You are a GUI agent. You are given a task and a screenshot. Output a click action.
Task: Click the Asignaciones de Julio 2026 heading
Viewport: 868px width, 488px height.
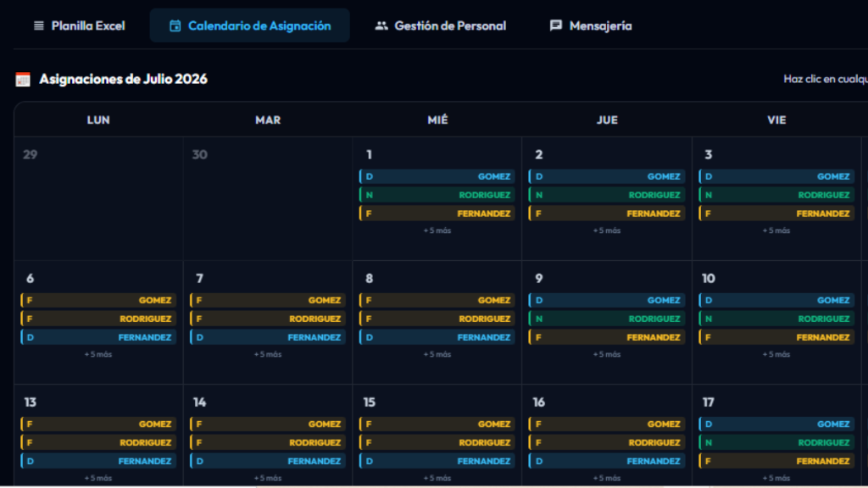pyautogui.click(x=124, y=79)
